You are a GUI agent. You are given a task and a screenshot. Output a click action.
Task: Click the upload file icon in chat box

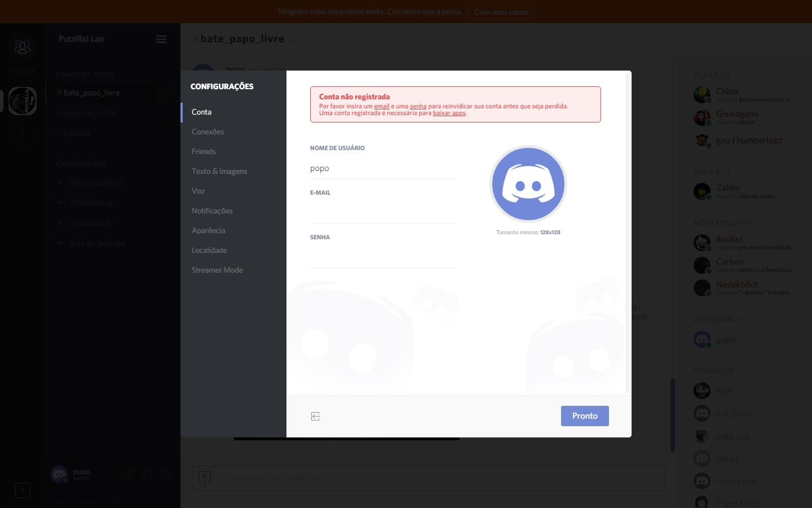[x=205, y=478]
